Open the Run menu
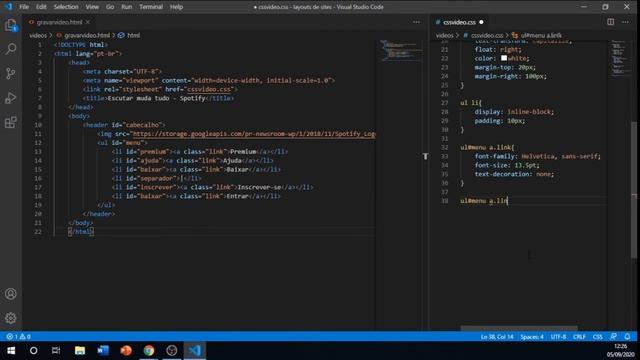The height and width of the screenshot is (360, 640). [127, 7]
